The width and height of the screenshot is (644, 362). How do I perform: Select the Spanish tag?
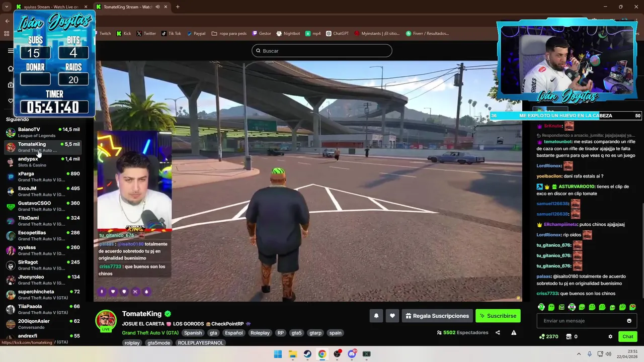click(193, 333)
